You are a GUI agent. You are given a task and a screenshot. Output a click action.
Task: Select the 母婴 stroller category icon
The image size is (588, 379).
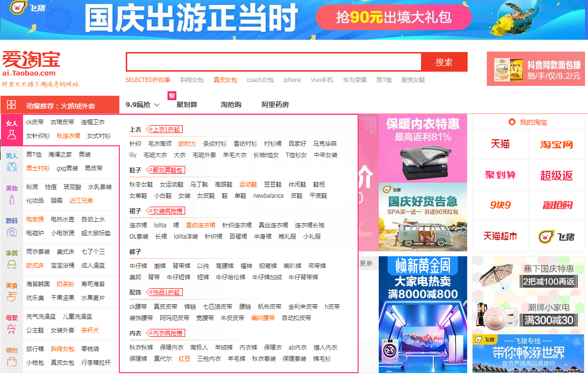[12, 329]
